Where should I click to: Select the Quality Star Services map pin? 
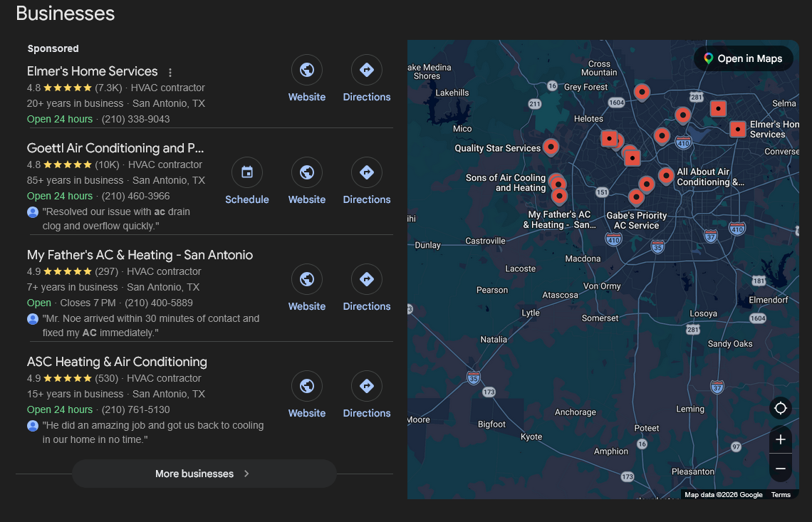click(551, 147)
